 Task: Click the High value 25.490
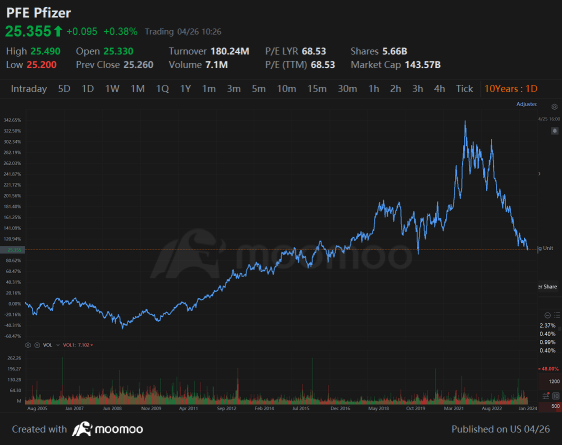(x=46, y=51)
